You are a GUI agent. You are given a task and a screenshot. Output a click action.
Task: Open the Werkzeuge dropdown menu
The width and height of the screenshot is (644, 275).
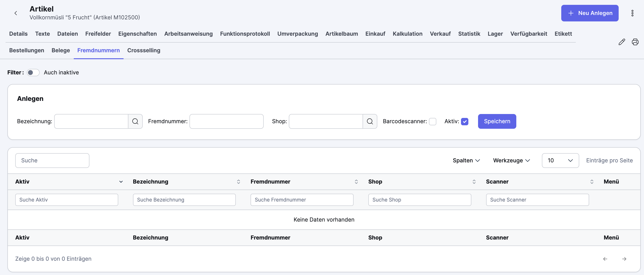[x=511, y=160]
